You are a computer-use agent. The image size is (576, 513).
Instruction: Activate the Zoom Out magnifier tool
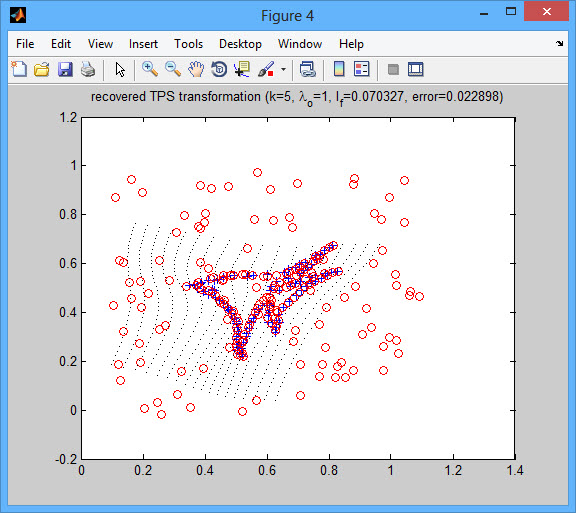(173, 69)
